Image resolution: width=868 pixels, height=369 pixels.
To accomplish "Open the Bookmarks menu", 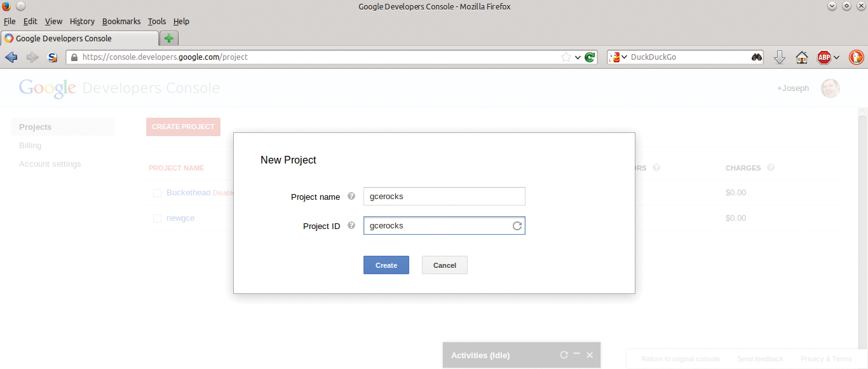I will 121,21.
